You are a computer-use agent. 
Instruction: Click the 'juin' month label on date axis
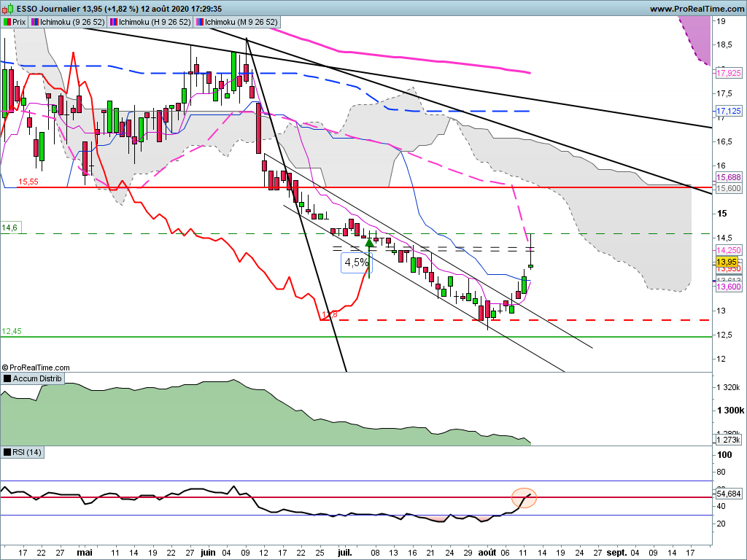click(x=208, y=553)
